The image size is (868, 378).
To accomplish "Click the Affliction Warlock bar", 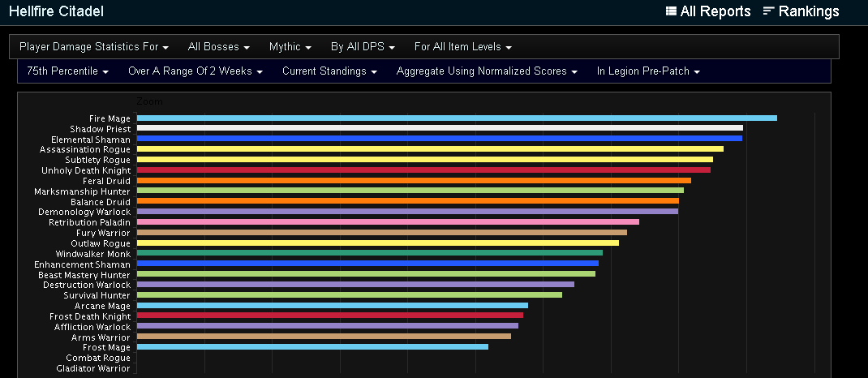I will pos(328,326).
